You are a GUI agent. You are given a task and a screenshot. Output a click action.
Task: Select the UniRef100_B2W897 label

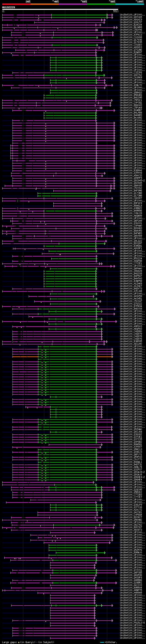coord(131,52)
